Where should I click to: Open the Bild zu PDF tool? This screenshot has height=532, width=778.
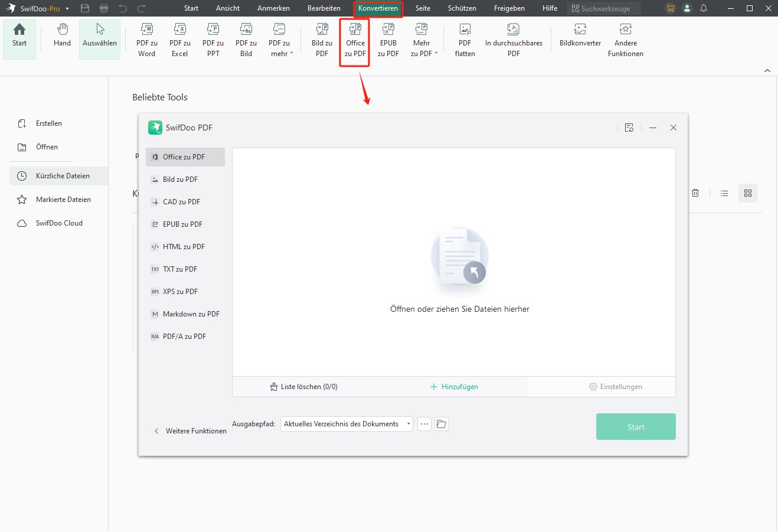click(322, 40)
